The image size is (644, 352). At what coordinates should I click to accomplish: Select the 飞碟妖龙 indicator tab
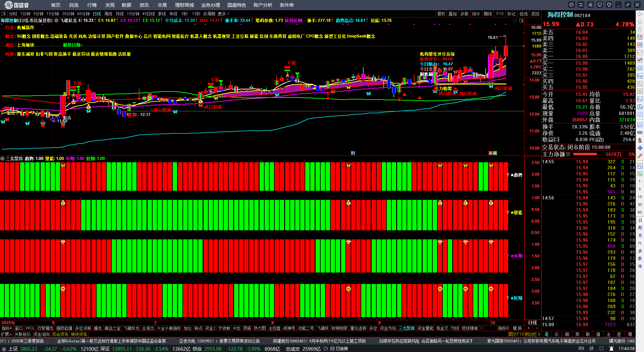[x=131, y=328]
